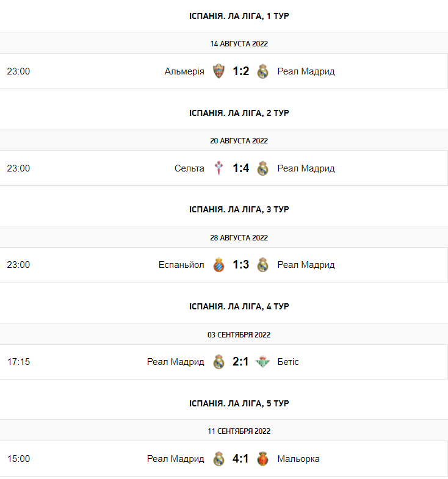
Task: Click the La Liga 5 тур heading
Action: (239, 403)
